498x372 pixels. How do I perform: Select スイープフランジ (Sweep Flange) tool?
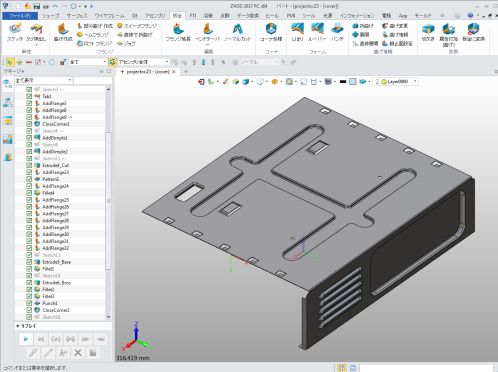tap(137, 26)
